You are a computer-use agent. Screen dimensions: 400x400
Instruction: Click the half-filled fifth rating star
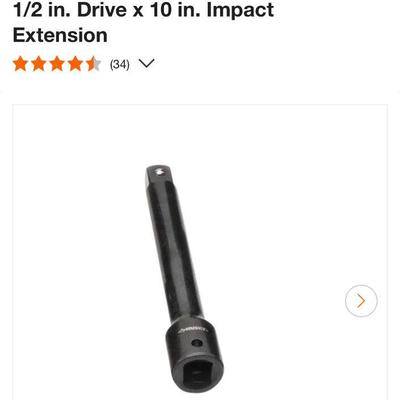pyautogui.click(x=93, y=64)
